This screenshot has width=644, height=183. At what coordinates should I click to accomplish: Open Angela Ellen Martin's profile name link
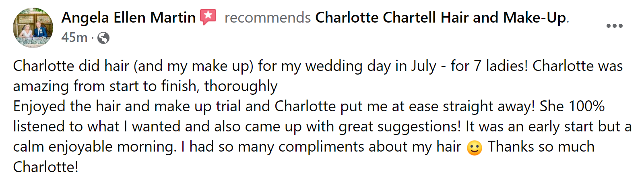(x=128, y=17)
